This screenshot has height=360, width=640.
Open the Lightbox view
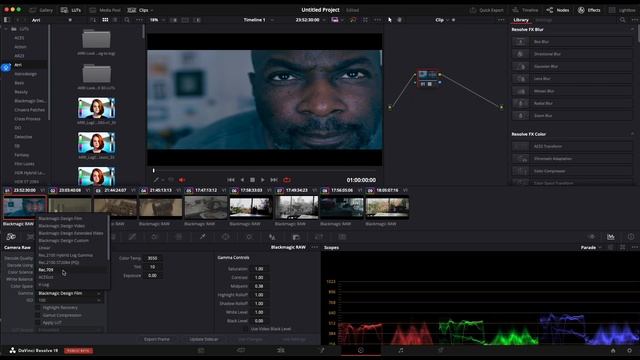point(622,10)
